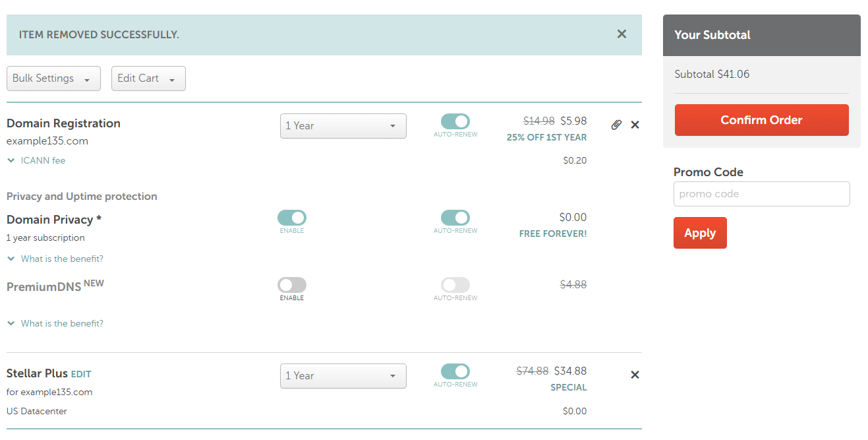Remove Stellar Plus from cart

pyautogui.click(x=635, y=375)
